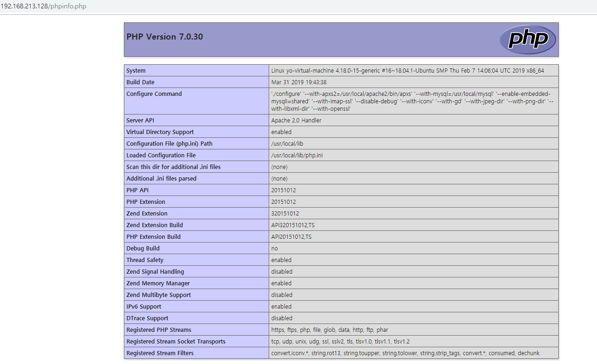Click the Configuration File (php.ini) Path label
Viewport: 597px width, 364px height.
170,144
